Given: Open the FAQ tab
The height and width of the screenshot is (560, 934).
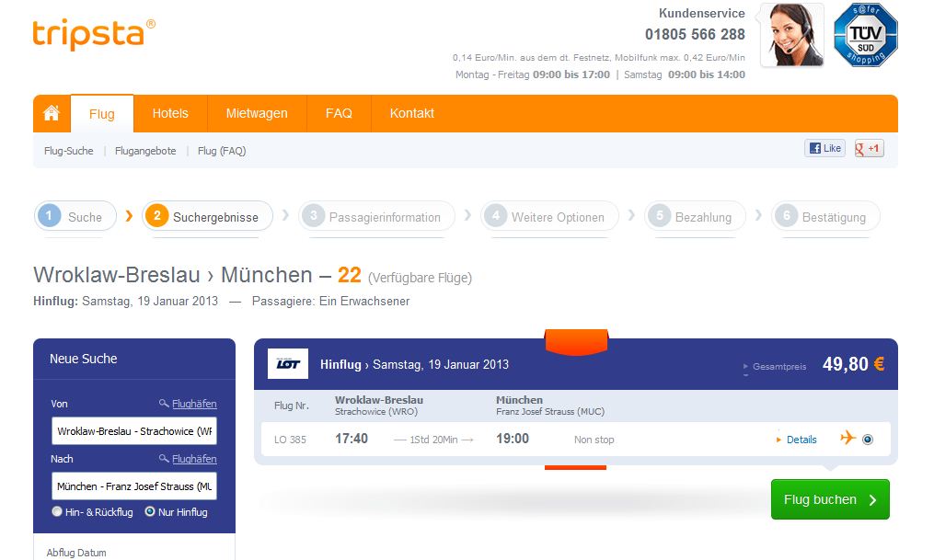Looking at the screenshot, I should pos(339,113).
